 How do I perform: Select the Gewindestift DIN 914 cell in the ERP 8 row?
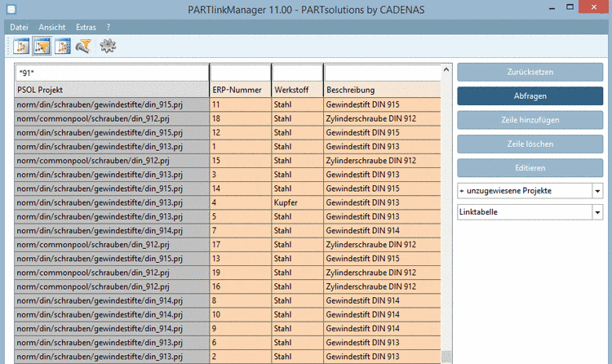pos(383,300)
